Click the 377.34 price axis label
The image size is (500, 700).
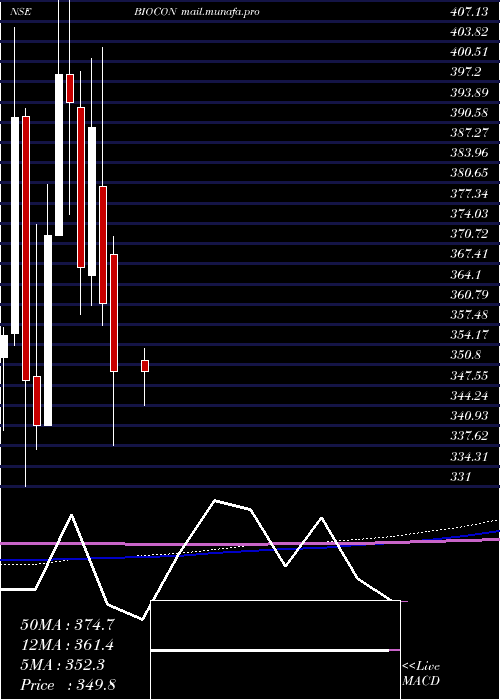[469, 193]
